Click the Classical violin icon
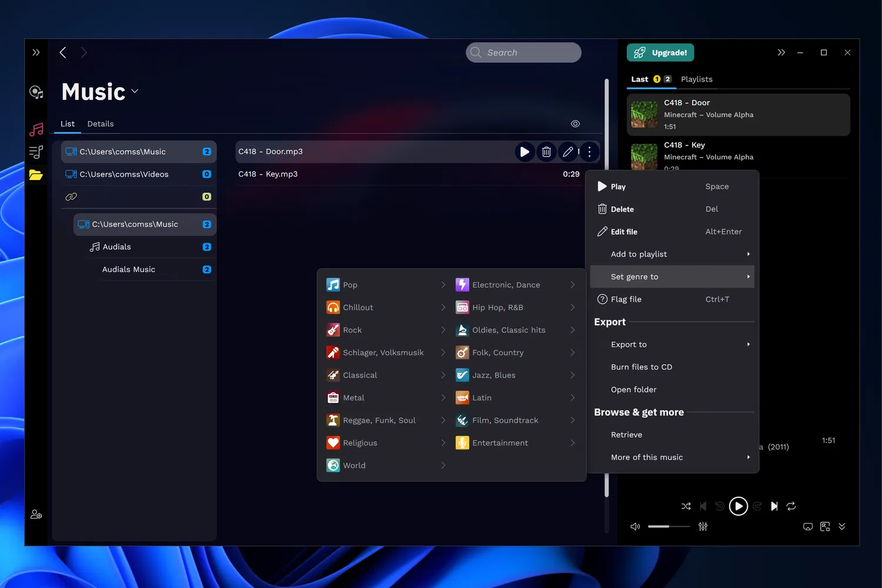This screenshot has height=588, width=882. click(x=333, y=375)
